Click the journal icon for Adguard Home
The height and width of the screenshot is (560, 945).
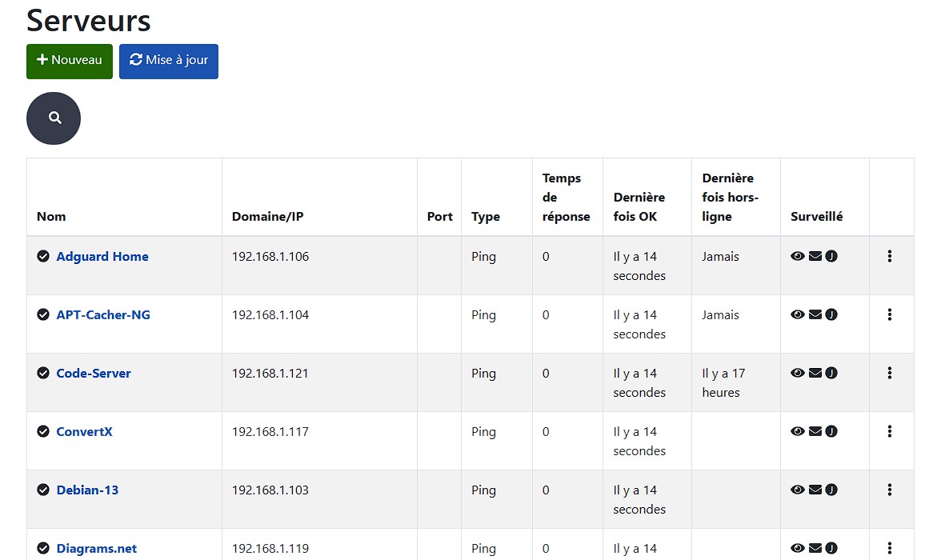[831, 256]
